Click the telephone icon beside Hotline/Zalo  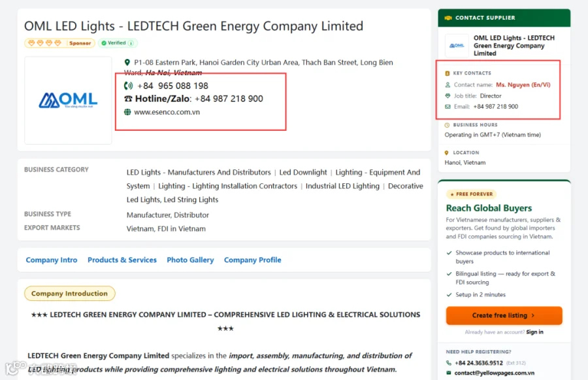point(128,99)
